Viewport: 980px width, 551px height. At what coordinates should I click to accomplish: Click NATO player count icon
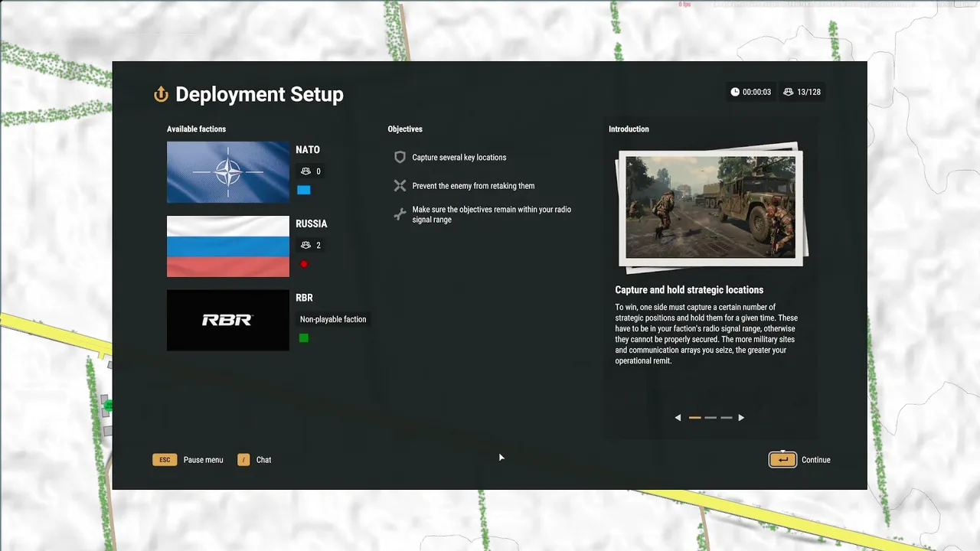(306, 171)
